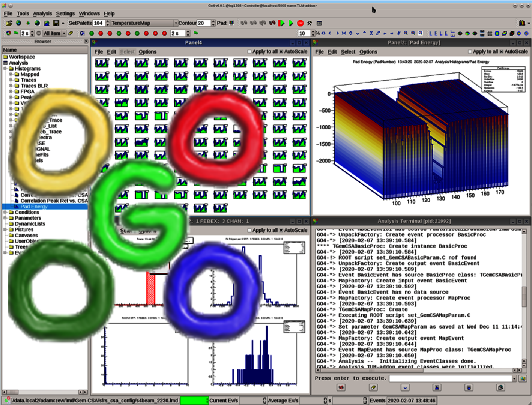Click the eraser clear icon in analysis terminal
The height and width of the screenshot is (405, 532).
coord(373,387)
